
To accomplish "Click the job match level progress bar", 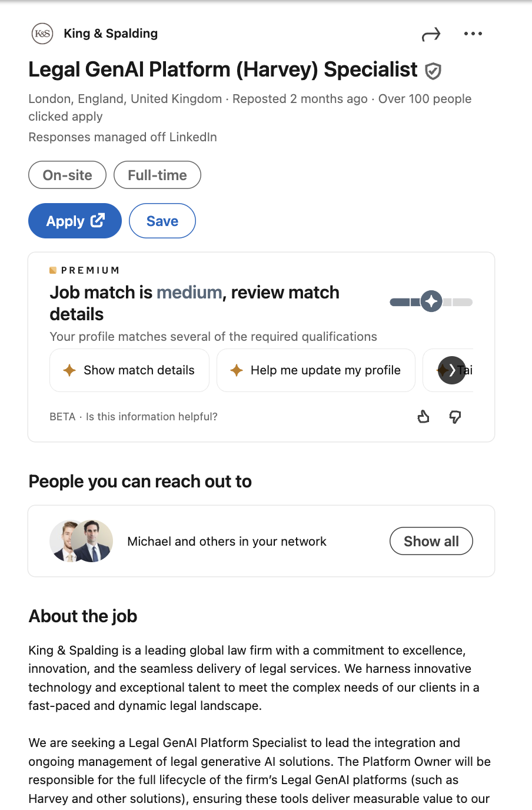I will pos(406,302).
